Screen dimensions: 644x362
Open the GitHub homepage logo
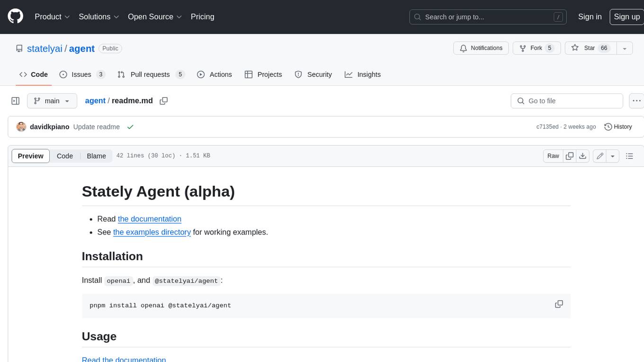(x=15, y=17)
